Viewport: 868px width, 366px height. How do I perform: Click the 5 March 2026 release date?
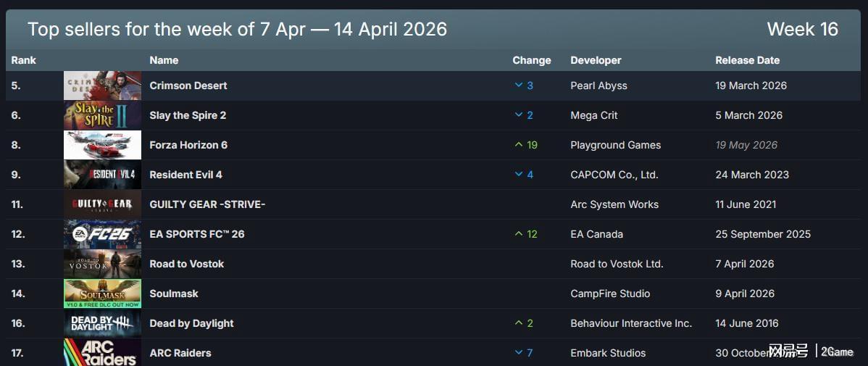click(x=749, y=115)
